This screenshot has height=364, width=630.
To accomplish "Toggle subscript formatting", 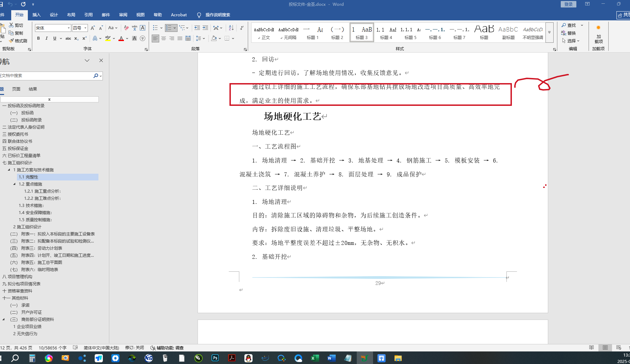I will pyautogui.click(x=76, y=38).
